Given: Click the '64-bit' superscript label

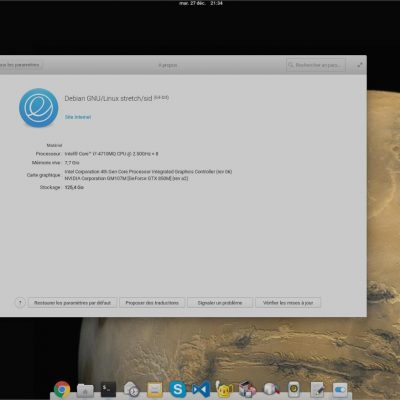Looking at the screenshot, I should pyautogui.click(x=161, y=97).
